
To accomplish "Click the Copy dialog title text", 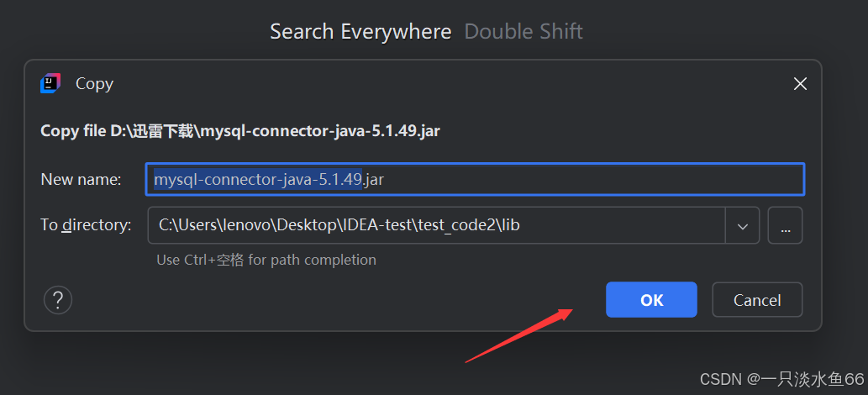I will click(95, 84).
